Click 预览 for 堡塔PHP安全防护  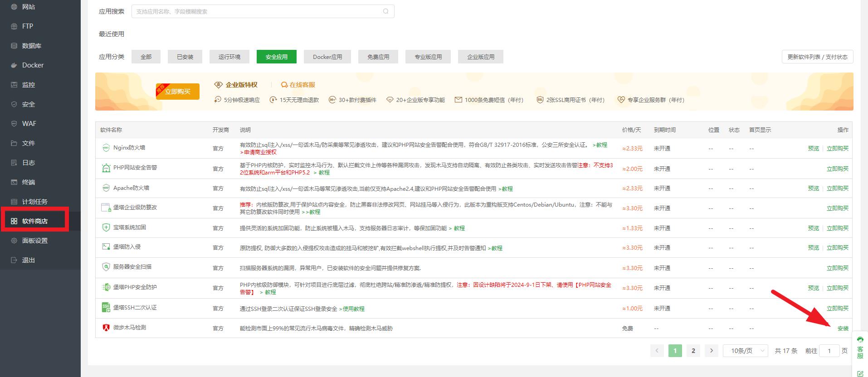click(x=814, y=288)
